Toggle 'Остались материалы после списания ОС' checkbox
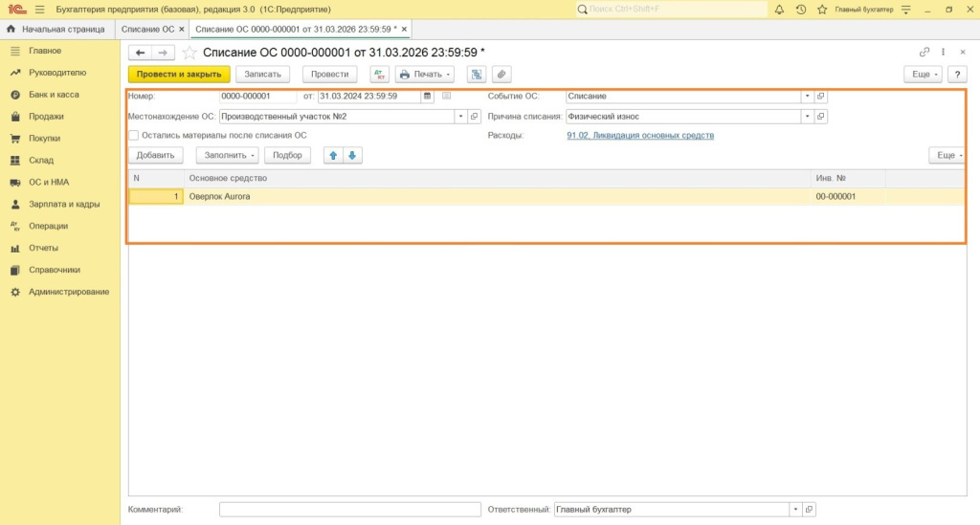Viewport: 980px width, 525px height. [133, 136]
